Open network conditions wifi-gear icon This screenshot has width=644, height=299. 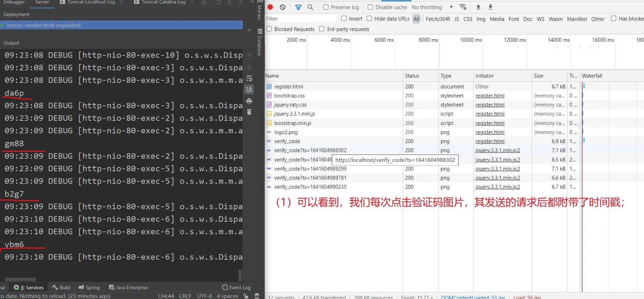tap(463, 7)
